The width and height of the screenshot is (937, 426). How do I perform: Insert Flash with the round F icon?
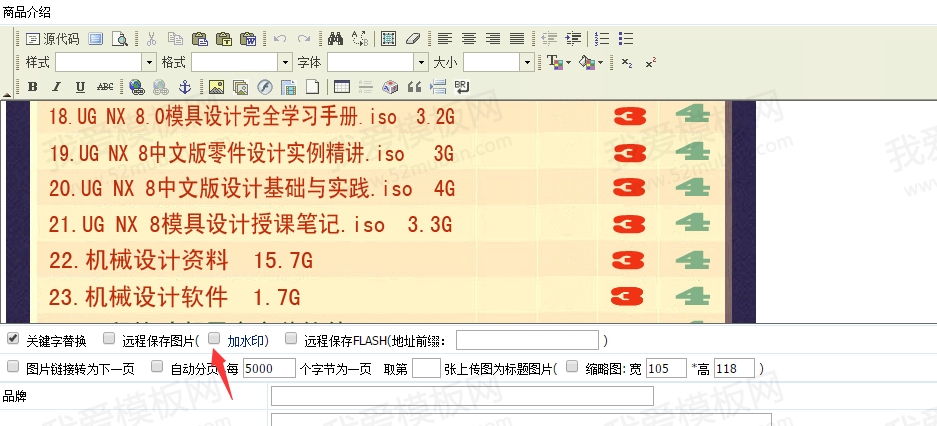265,87
